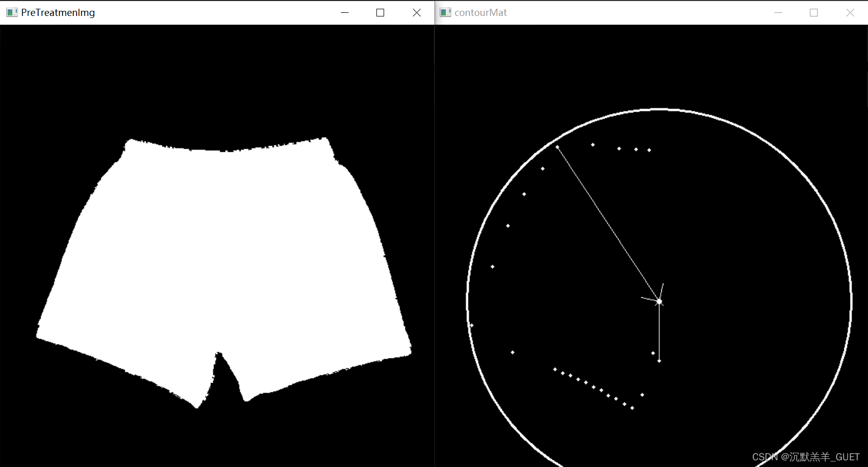Minimize the PreTreatmenImg window

pyautogui.click(x=345, y=12)
